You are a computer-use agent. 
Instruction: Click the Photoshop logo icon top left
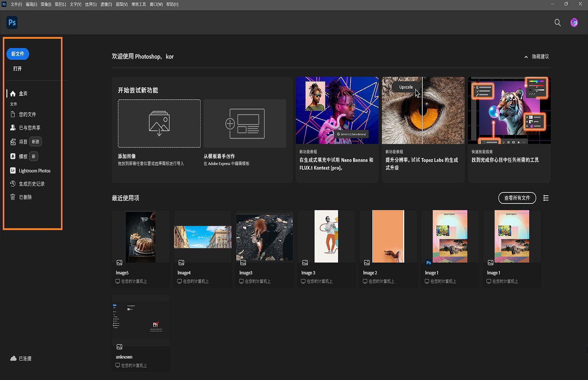pos(12,22)
